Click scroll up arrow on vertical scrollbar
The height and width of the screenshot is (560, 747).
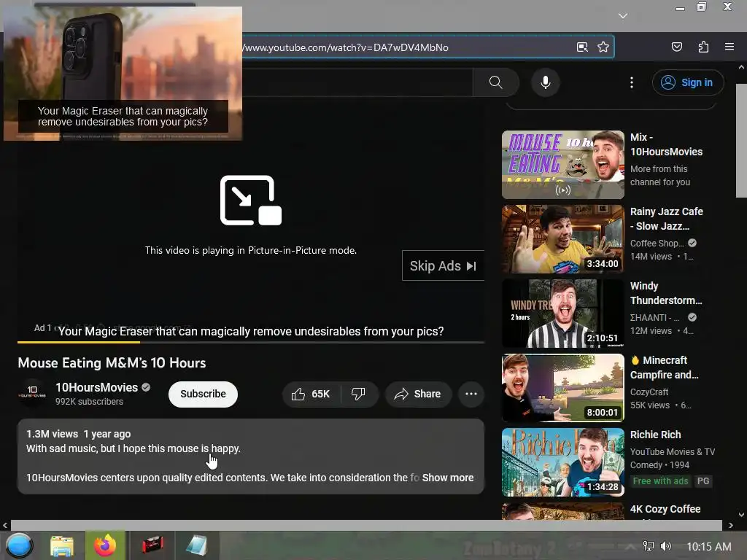(741, 67)
